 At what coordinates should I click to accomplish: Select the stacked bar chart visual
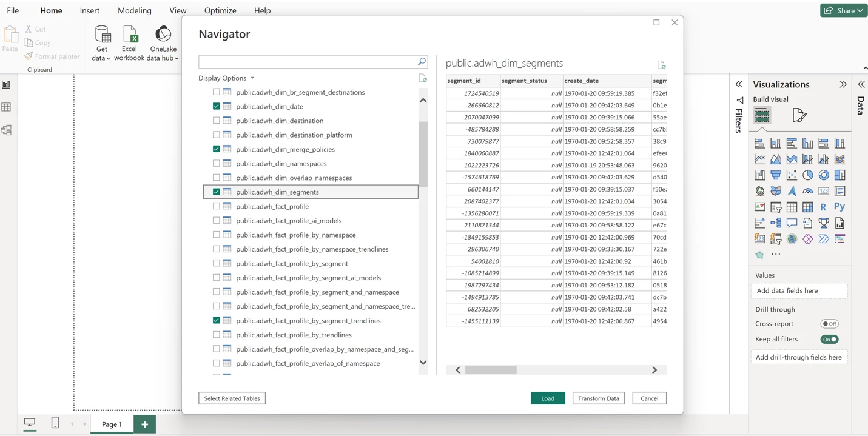[x=759, y=144]
